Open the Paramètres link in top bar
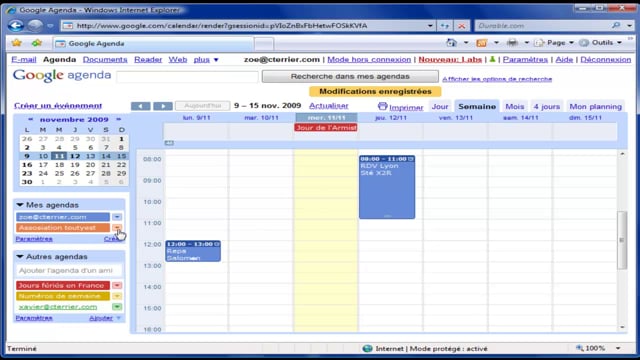 pos(525,60)
